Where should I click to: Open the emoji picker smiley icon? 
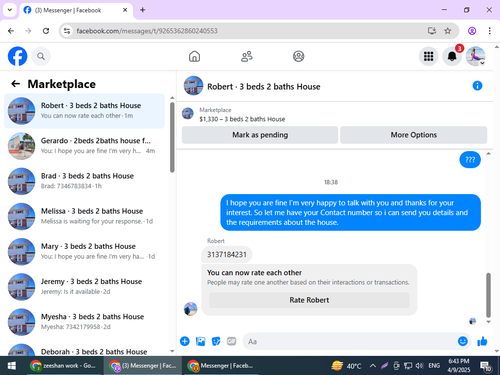coord(463,341)
